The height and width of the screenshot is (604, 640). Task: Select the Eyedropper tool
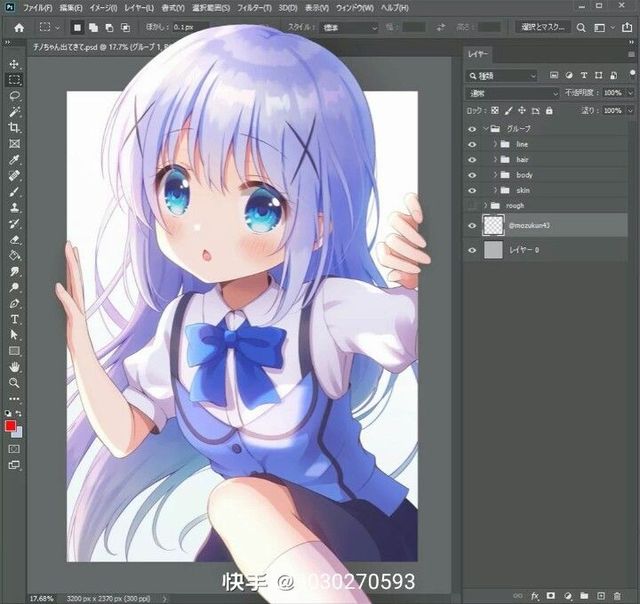pos(14,160)
